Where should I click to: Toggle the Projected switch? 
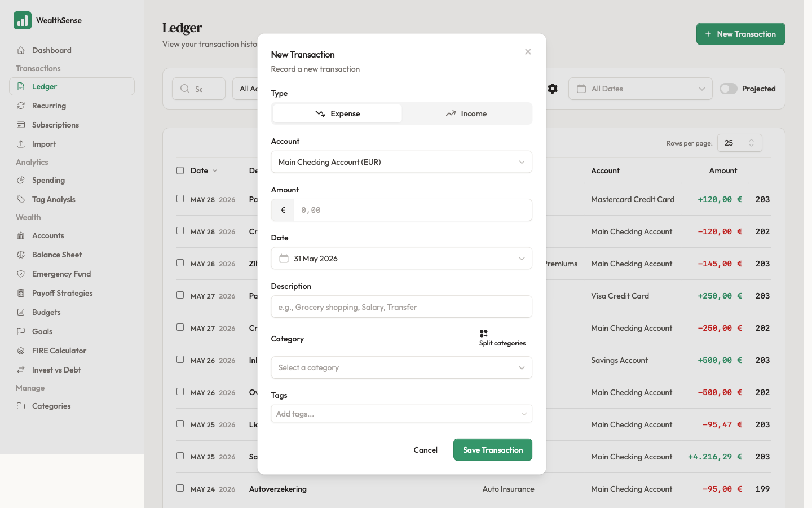(729, 89)
